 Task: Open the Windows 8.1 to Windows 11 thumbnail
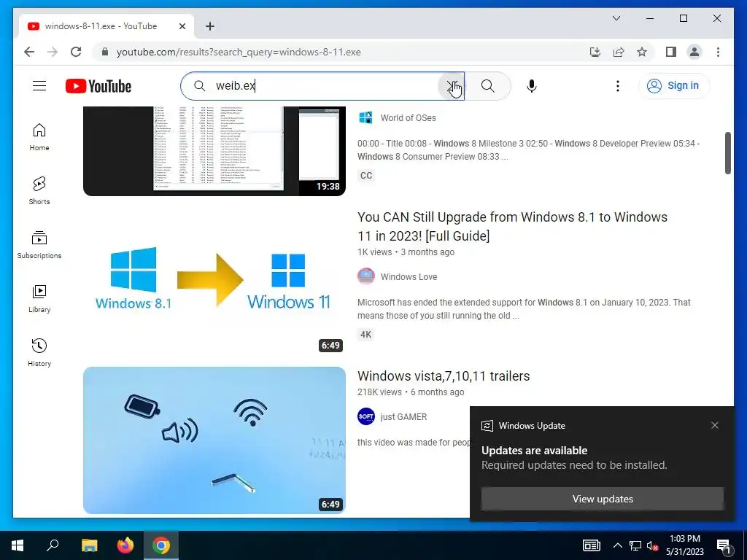pos(214,282)
